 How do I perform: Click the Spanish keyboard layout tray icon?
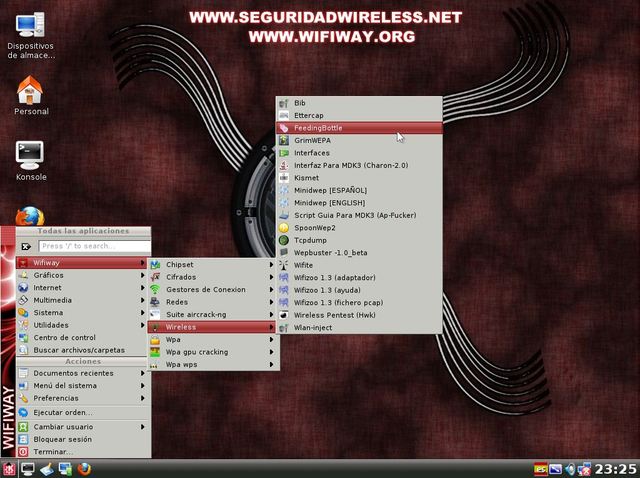(x=540, y=469)
